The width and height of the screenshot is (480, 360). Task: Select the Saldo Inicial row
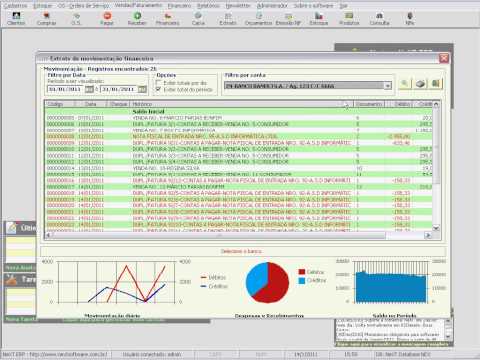click(238, 111)
